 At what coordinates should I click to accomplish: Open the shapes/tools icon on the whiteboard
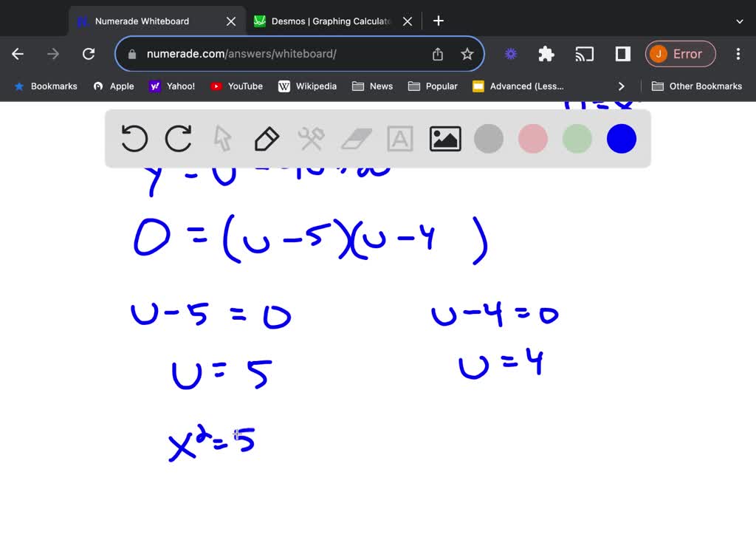[x=311, y=138]
